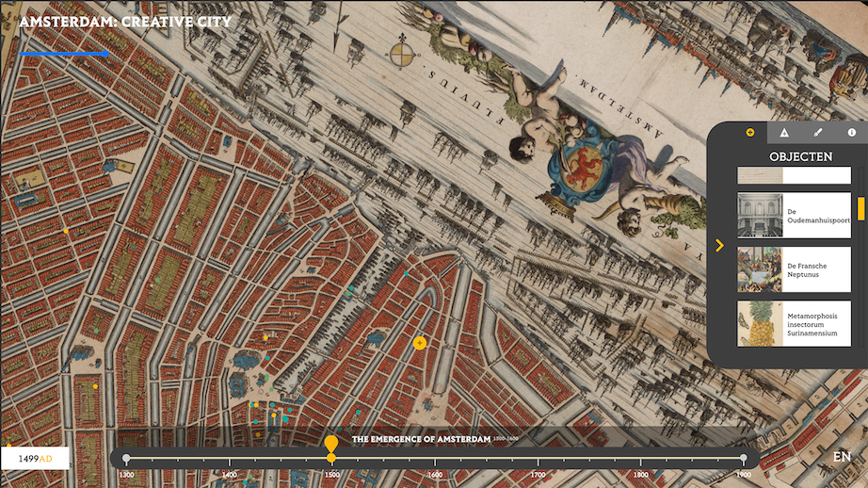The height and width of the screenshot is (488, 868).
Task: Switch to the warning triangle tab
Action: click(784, 133)
